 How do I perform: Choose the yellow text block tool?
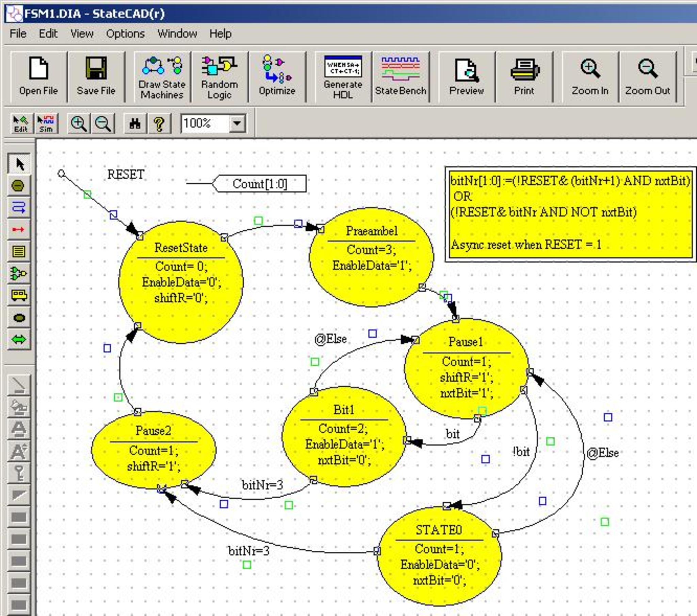click(x=19, y=252)
